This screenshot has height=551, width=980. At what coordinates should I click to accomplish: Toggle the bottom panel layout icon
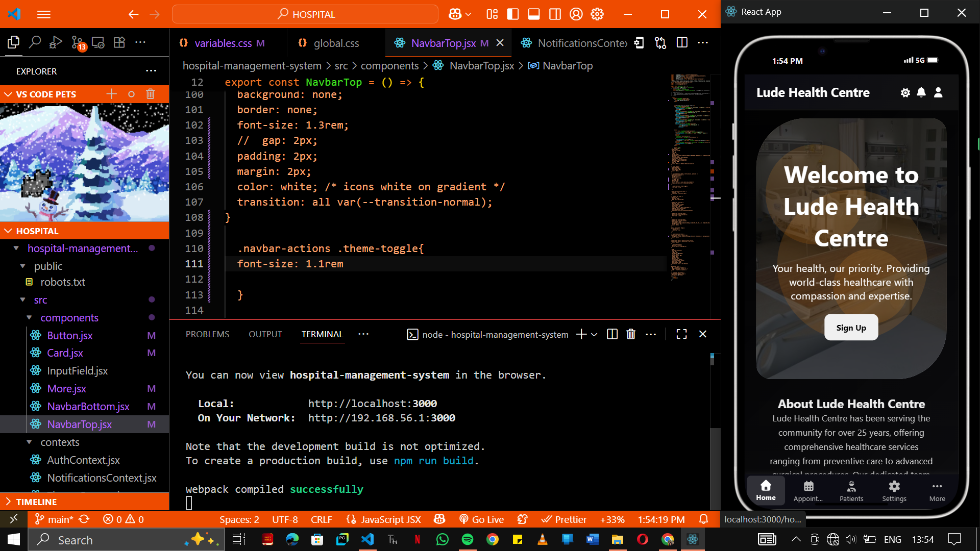coord(534,14)
